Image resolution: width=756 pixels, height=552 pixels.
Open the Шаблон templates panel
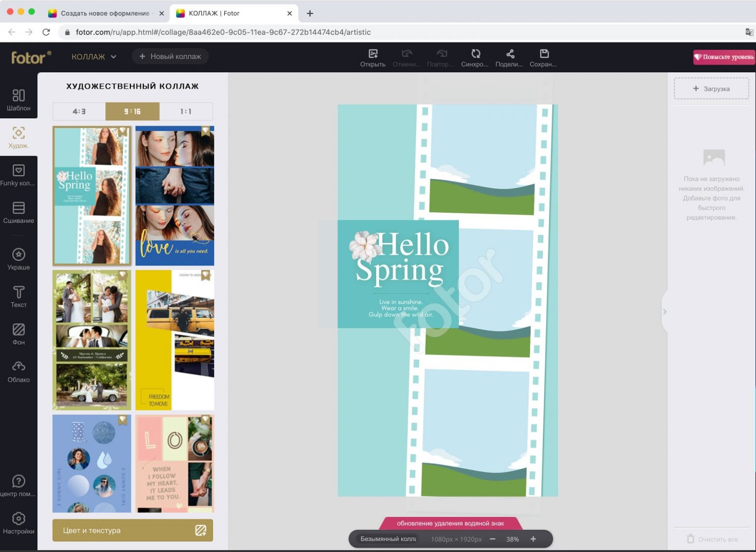[18, 99]
